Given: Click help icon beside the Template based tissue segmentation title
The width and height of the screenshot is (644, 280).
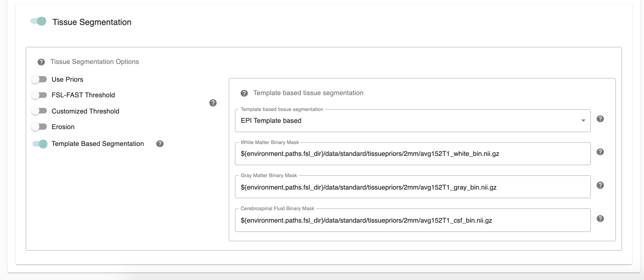Looking at the screenshot, I should coord(244,93).
